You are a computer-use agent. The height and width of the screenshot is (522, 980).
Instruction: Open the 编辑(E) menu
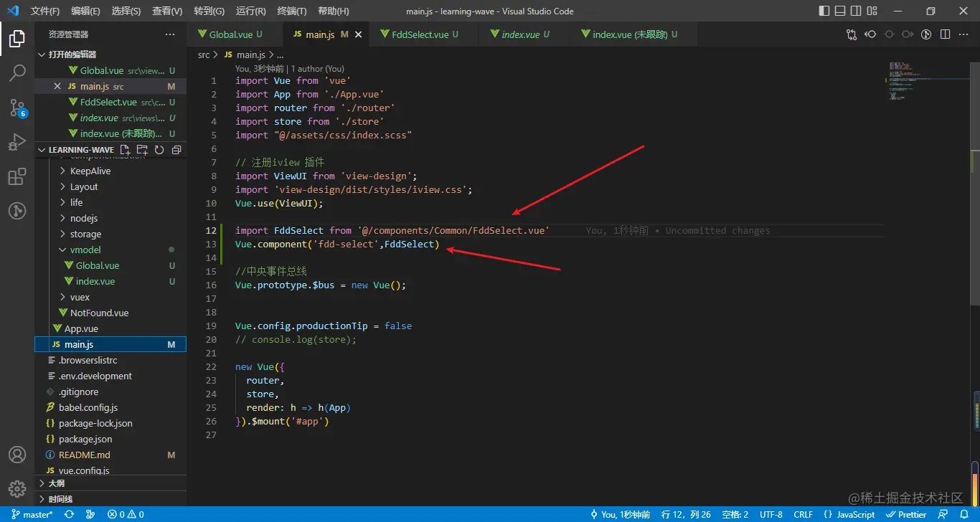(86, 11)
